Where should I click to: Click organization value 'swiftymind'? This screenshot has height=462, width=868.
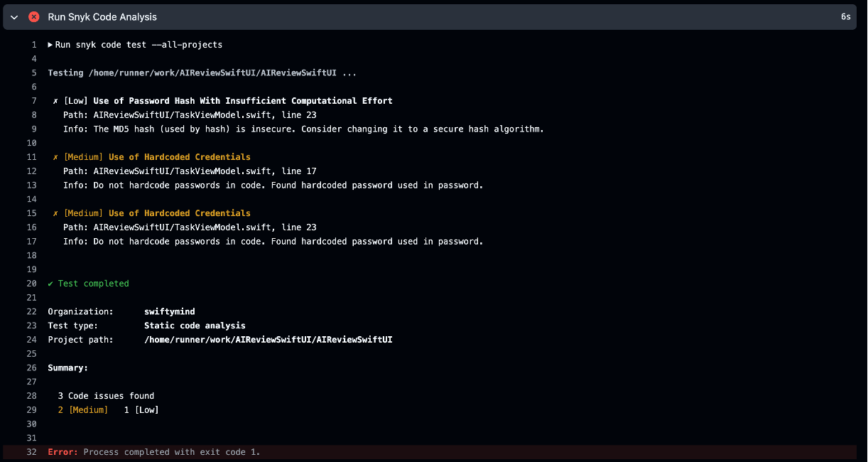170,311
